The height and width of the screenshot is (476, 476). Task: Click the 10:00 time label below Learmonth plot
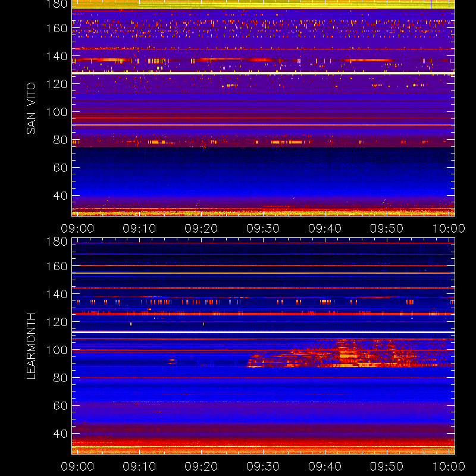[449, 466]
